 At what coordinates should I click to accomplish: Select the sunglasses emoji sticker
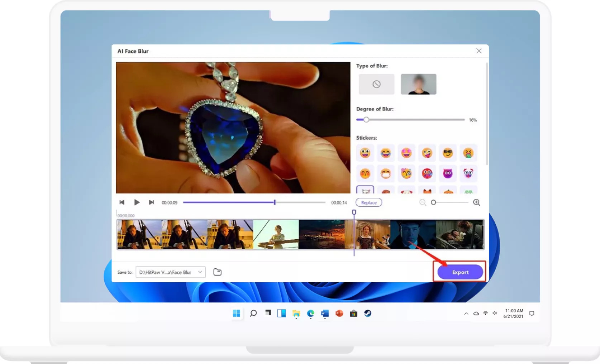(x=448, y=153)
